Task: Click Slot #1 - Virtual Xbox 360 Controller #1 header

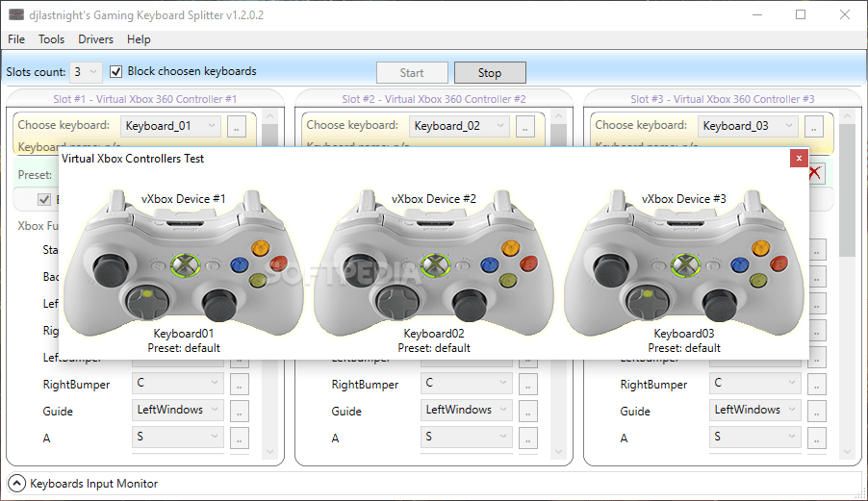Action: tap(145, 99)
